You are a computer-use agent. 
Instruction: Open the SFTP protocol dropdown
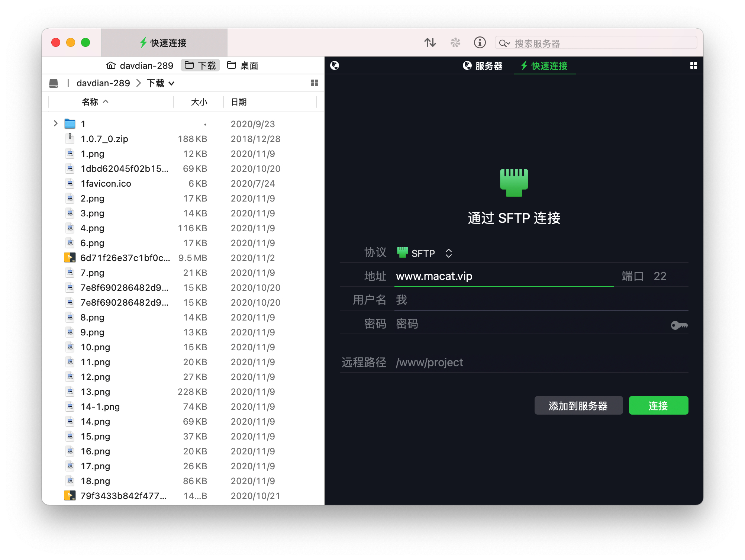pos(424,253)
